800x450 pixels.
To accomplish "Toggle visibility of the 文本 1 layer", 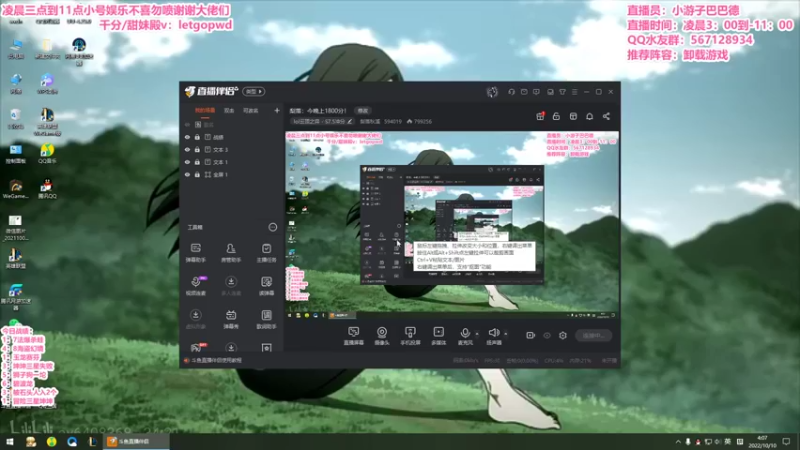I will 187,162.
